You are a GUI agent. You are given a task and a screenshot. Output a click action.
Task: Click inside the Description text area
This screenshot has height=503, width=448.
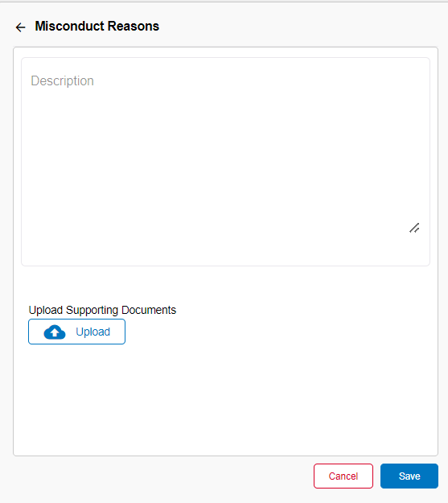(225, 162)
